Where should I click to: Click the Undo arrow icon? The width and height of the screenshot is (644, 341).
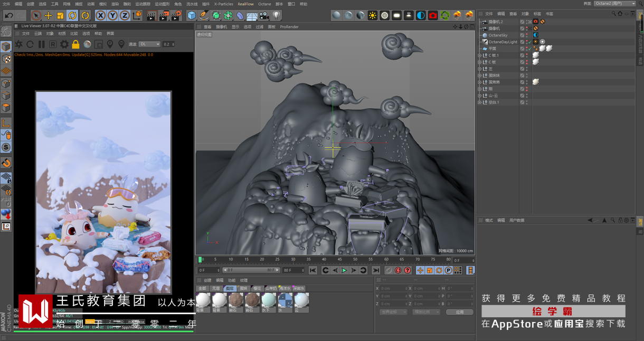(8, 15)
